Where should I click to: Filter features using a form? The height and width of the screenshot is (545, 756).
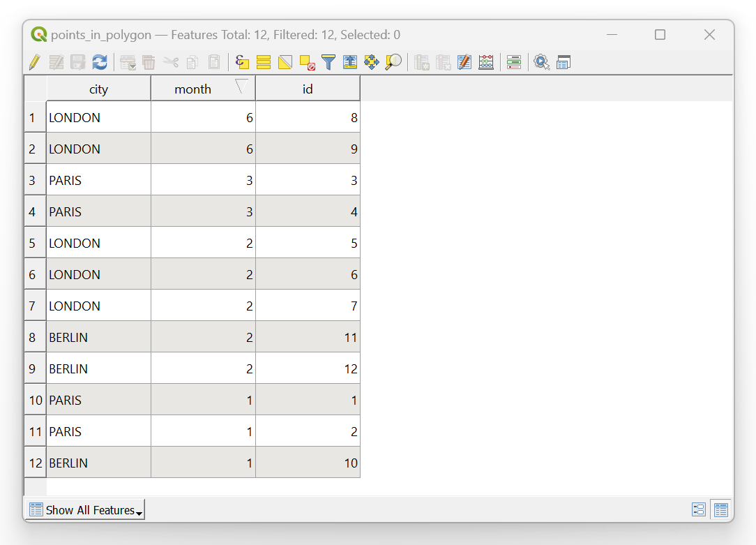coord(328,62)
